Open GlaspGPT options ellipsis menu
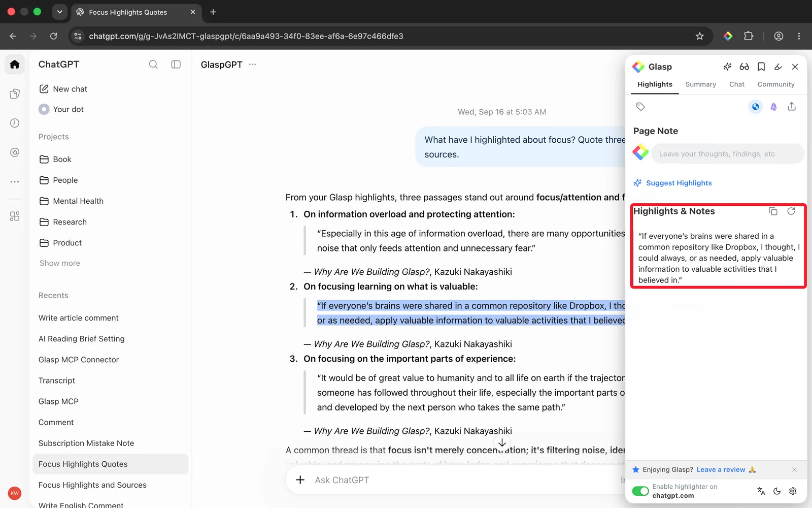 (x=252, y=65)
